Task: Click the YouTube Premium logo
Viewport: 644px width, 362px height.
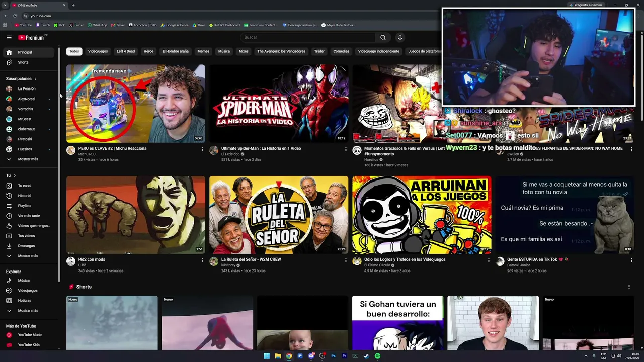Action: [x=32, y=37]
